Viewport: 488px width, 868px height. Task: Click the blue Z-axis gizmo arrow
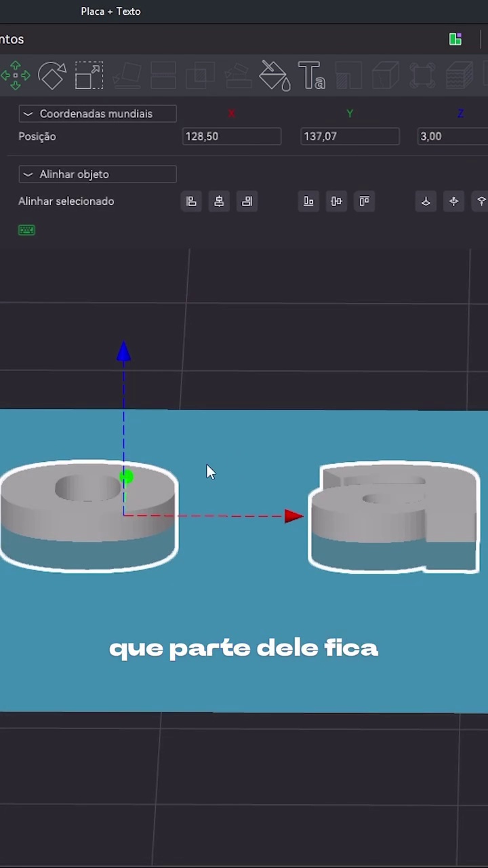coord(123,352)
